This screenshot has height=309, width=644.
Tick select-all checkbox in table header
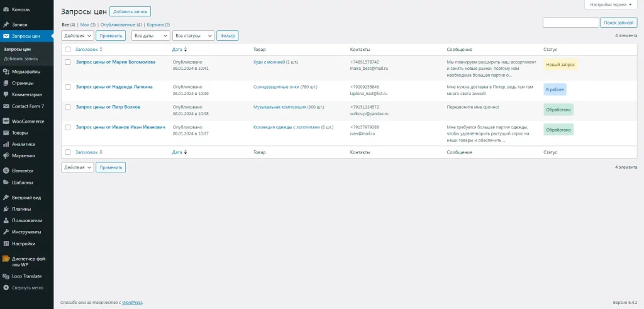(68, 49)
